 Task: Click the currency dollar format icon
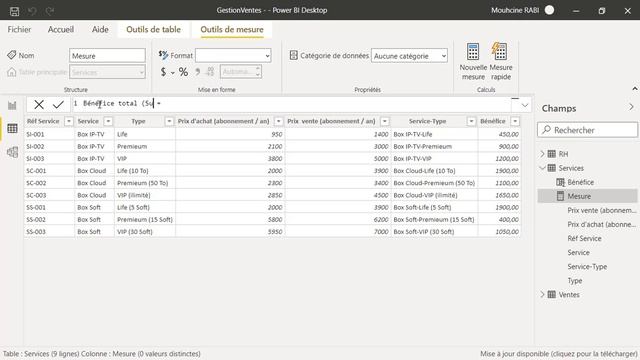point(163,72)
